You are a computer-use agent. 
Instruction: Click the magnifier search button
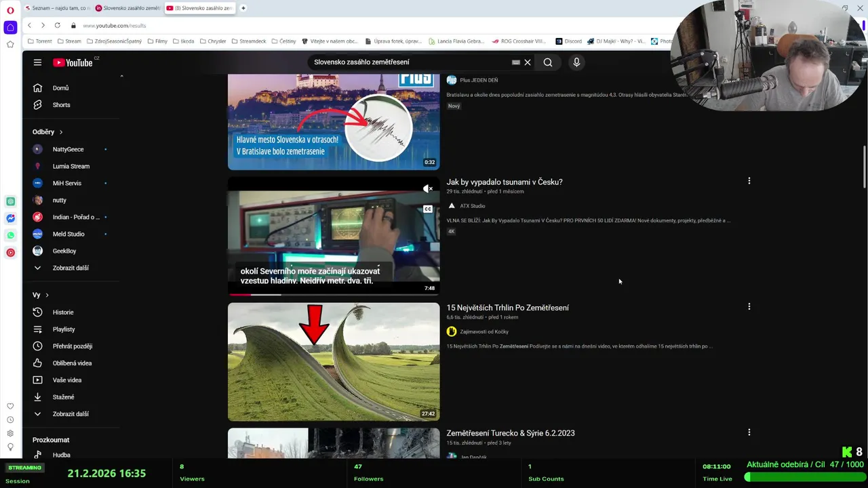point(548,62)
